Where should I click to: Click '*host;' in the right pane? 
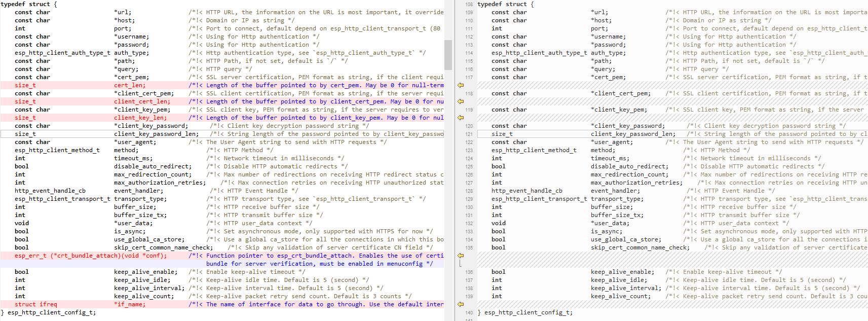601,20
